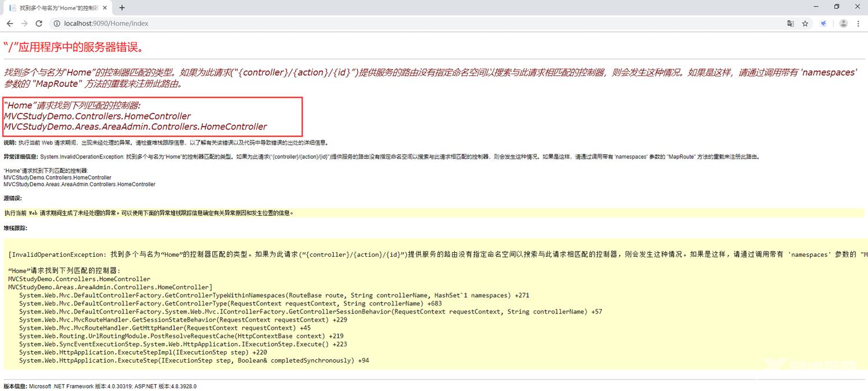Click the GetControllerType +683 stack line
This screenshot has height=391, width=868.
pos(230,303)
